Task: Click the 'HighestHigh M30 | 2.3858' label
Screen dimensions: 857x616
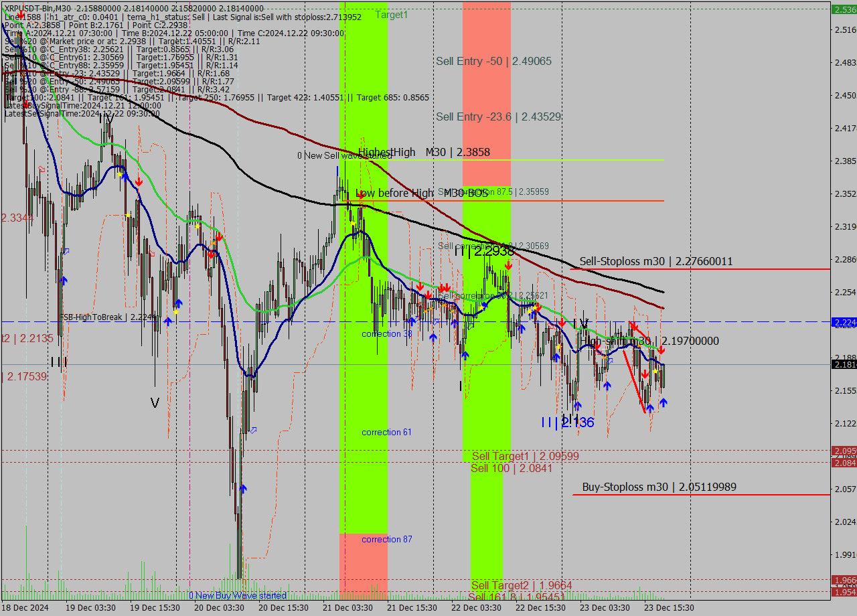Action: (424, 153)
